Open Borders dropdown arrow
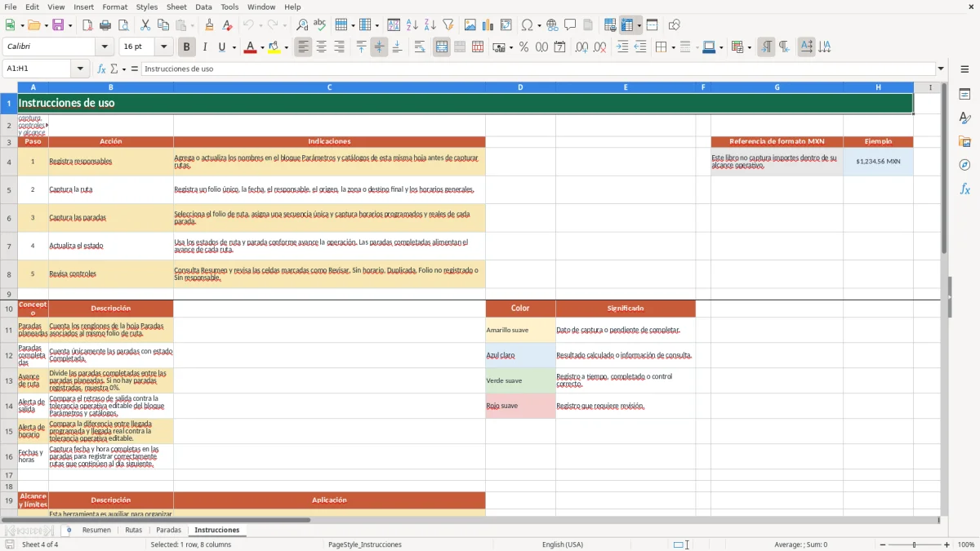This screenshot has width=980, height=551. coord(672,47)
